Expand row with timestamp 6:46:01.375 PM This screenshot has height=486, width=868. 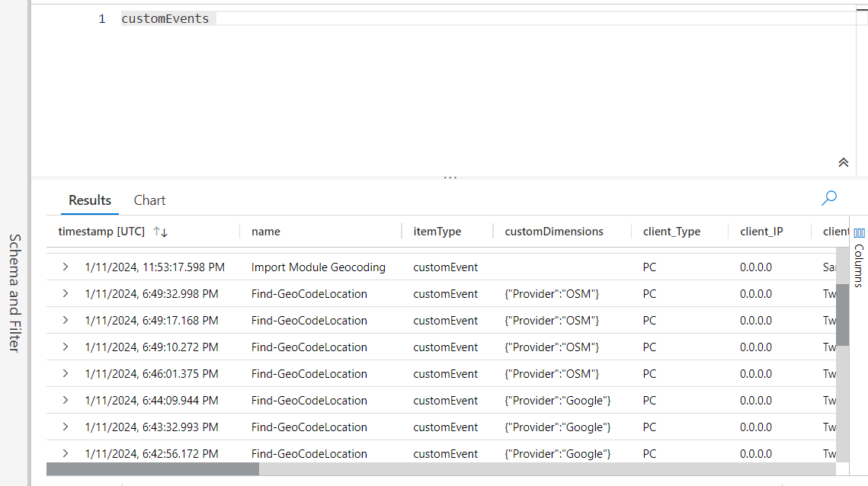(66, 373)
